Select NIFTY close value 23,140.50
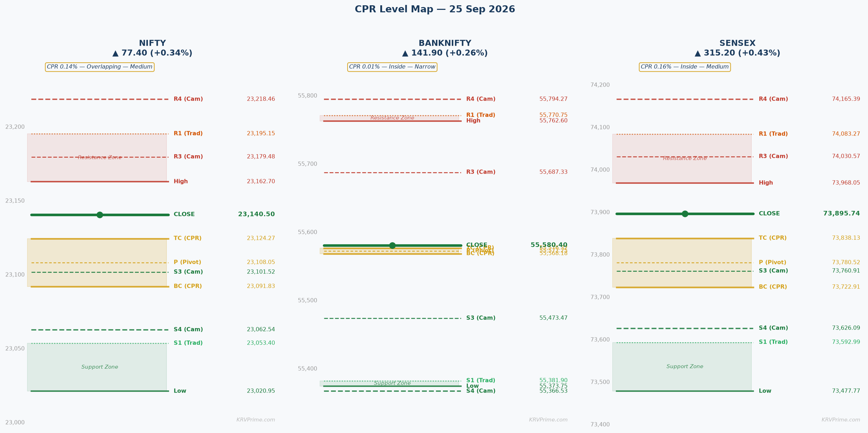This screenshot has width=868, height=433. point(256,214)
